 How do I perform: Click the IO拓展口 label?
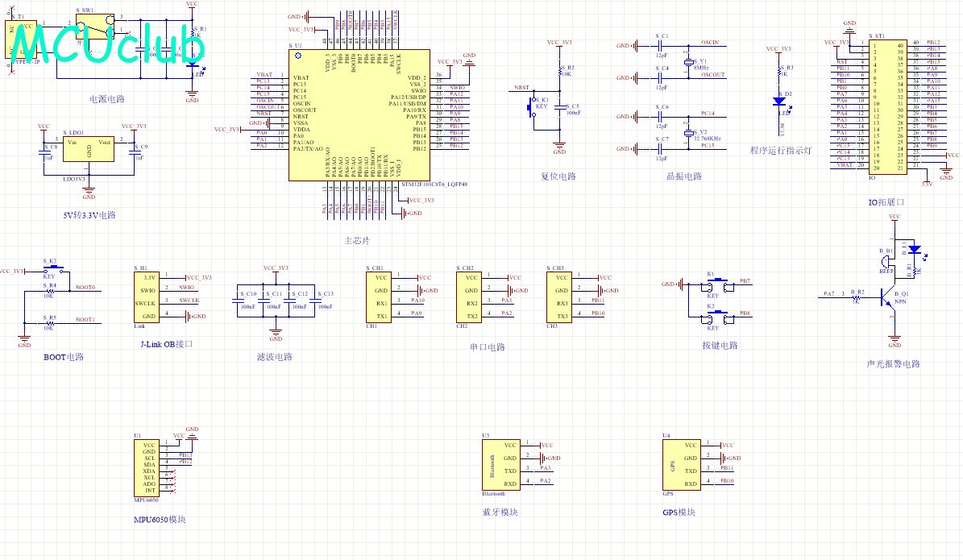[x=886, y=202]
